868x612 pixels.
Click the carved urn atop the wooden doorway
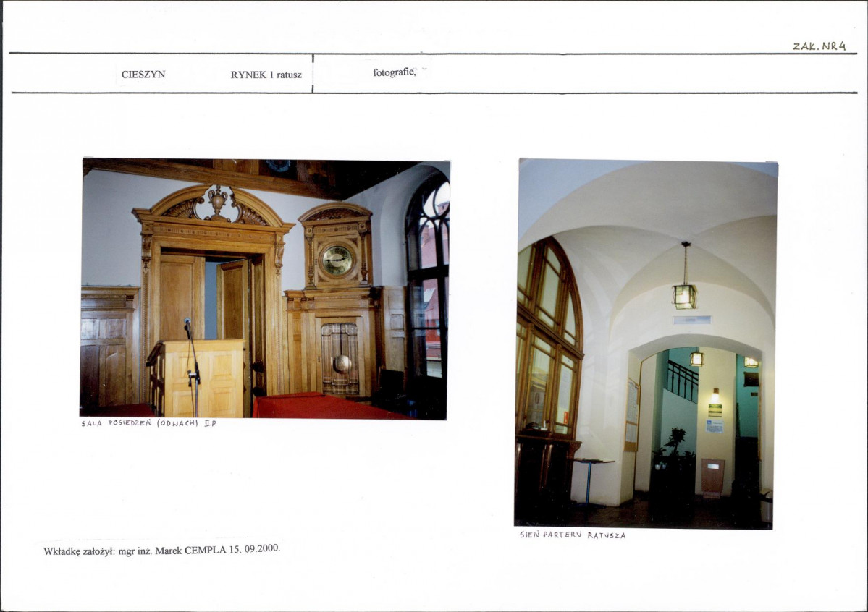216,200
